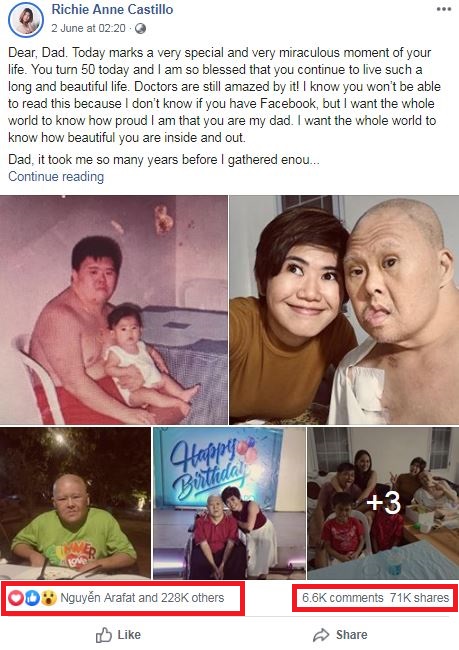Image resolution: width=459 pixels, height=650 pixels.
Task: Click the blue thumbs-up reaction icon
Action: coord(33,598)
